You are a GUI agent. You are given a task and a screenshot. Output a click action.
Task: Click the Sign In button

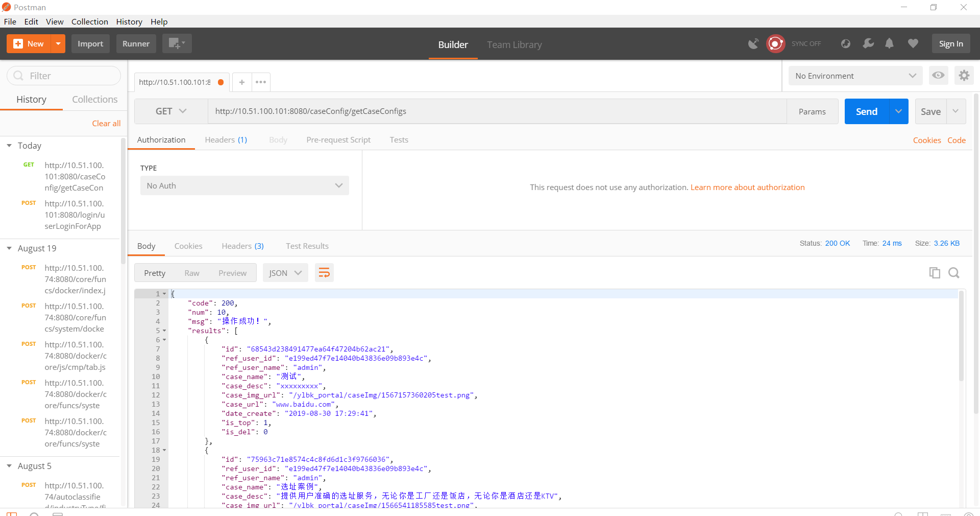click(x=951, y=44)
